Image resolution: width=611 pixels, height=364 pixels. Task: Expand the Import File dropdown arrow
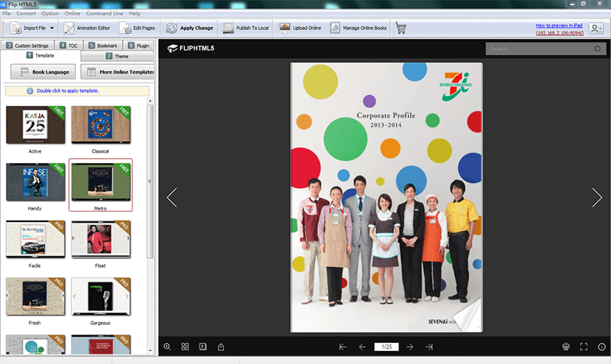[x=52, y=28]
